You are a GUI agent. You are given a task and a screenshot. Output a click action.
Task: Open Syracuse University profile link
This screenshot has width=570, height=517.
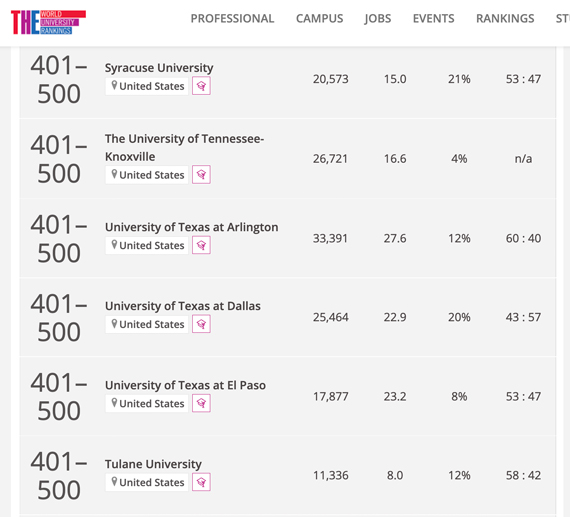(159, 68)
